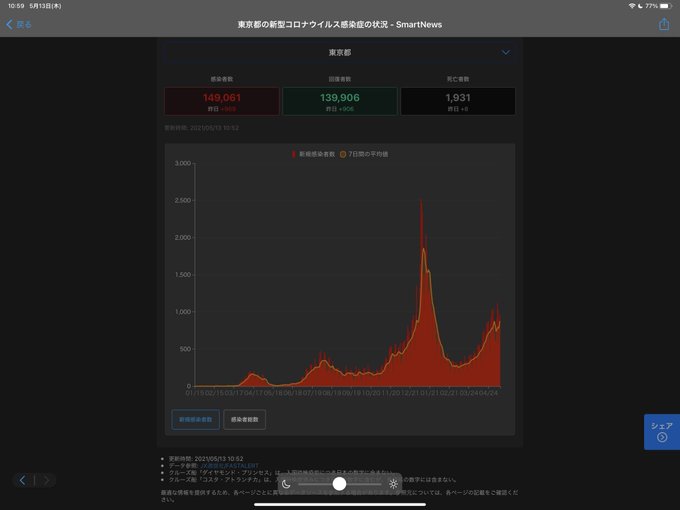Tap the 感染者数 label above the red card

222,79
